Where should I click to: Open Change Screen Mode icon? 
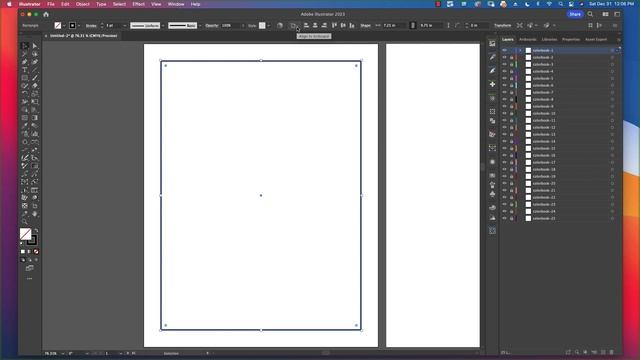pos(29,268)
